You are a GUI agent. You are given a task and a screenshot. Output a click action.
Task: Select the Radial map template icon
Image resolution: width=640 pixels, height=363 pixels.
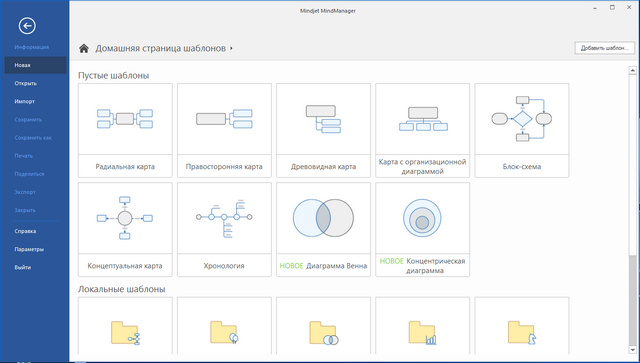coord(125,119)
